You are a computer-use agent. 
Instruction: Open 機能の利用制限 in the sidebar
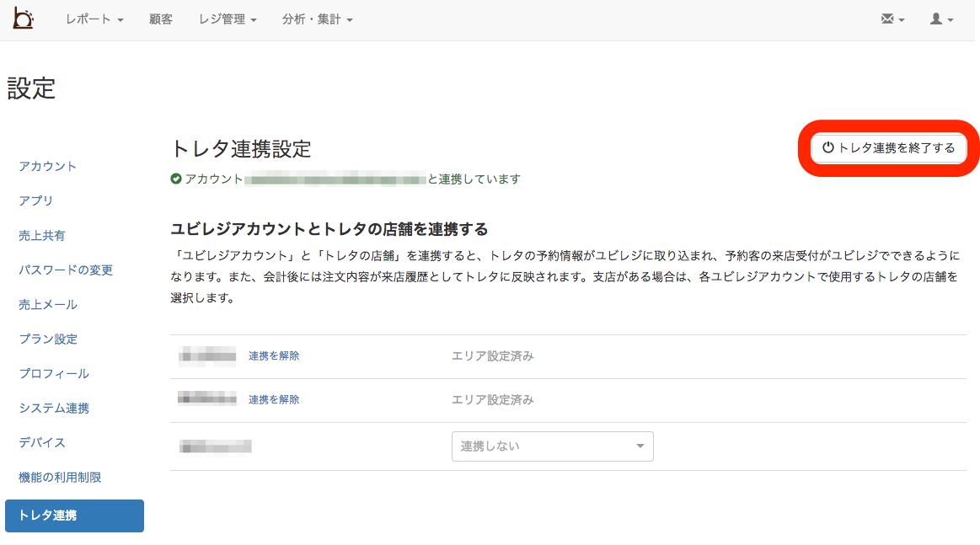click(x=60, y=478)
